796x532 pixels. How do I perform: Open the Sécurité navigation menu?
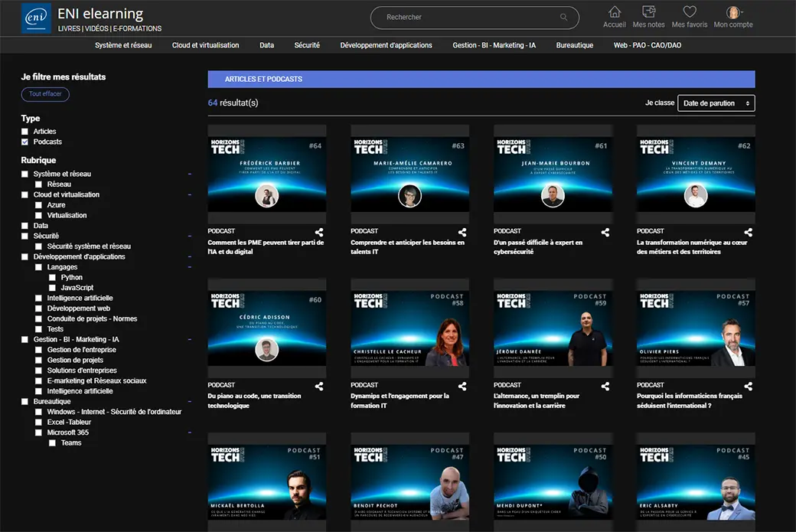[x=307, y=45]
